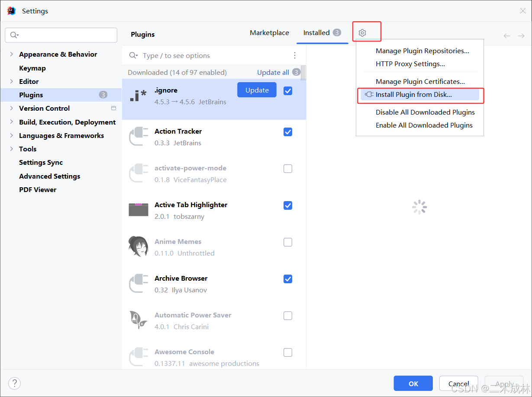The height and width of the screenshot is (397, 532).
Task: Disable the Archive Browser plugin checkbox
Action: (288, 279)
